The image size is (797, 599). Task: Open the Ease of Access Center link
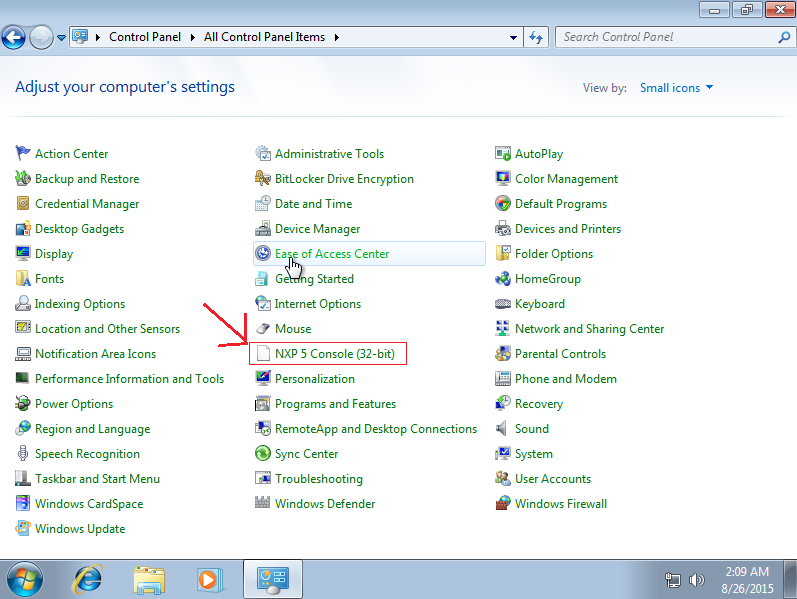332,253
